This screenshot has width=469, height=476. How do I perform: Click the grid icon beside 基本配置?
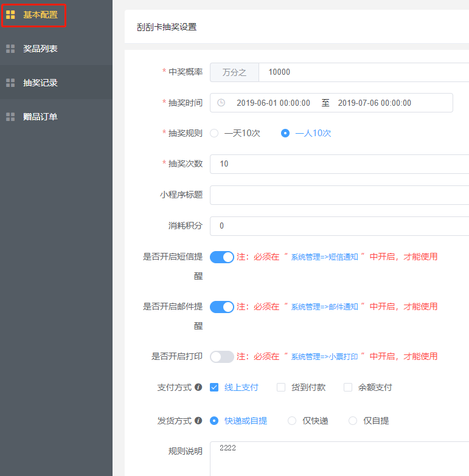coord(10,15)
